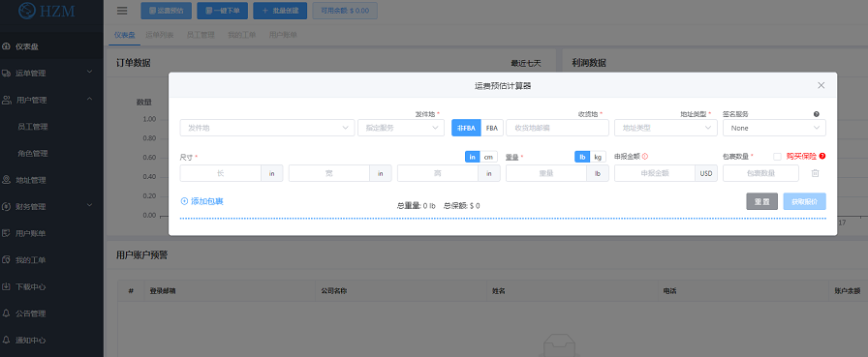This screenshot has width=868, height=357.
Task: Open the 地址类型 dropdown
Action: point(666,128)
